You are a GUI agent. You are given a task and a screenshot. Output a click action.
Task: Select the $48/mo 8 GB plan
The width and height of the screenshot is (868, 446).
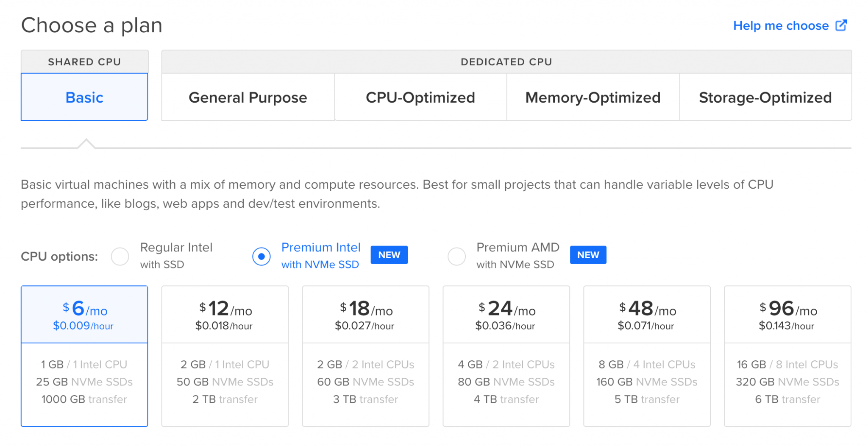(x=647, y=356)
